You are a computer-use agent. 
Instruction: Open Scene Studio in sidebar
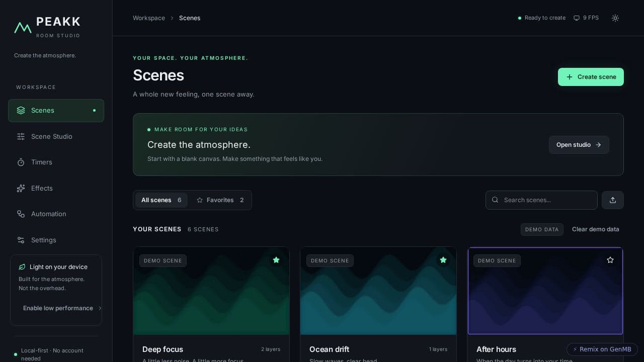[56, 136]
